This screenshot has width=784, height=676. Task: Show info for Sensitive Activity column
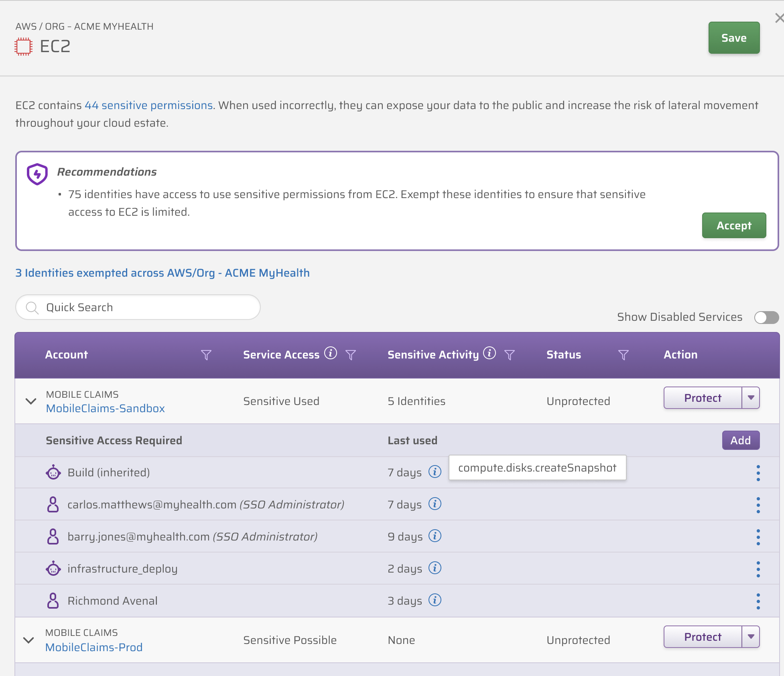489,353
